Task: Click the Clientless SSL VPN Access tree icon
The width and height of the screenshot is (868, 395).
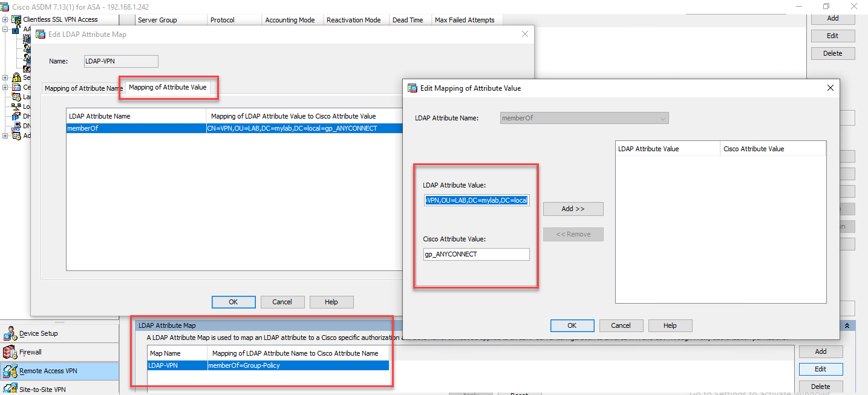Action: click(x=16, y=19)
